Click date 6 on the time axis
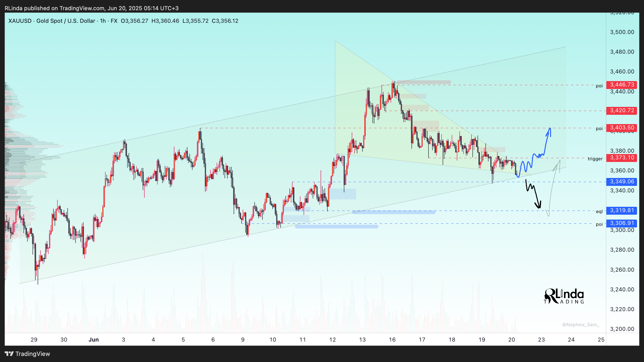 [x=213, y=339]
